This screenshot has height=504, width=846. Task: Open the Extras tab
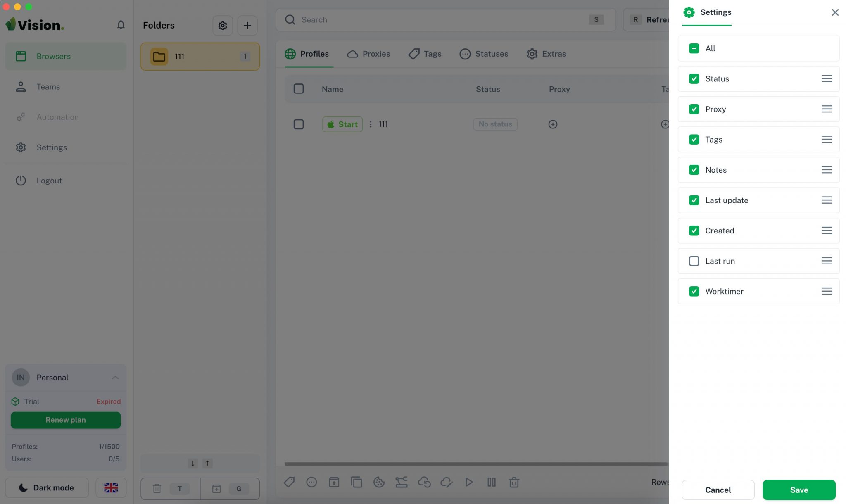[546, 54]
